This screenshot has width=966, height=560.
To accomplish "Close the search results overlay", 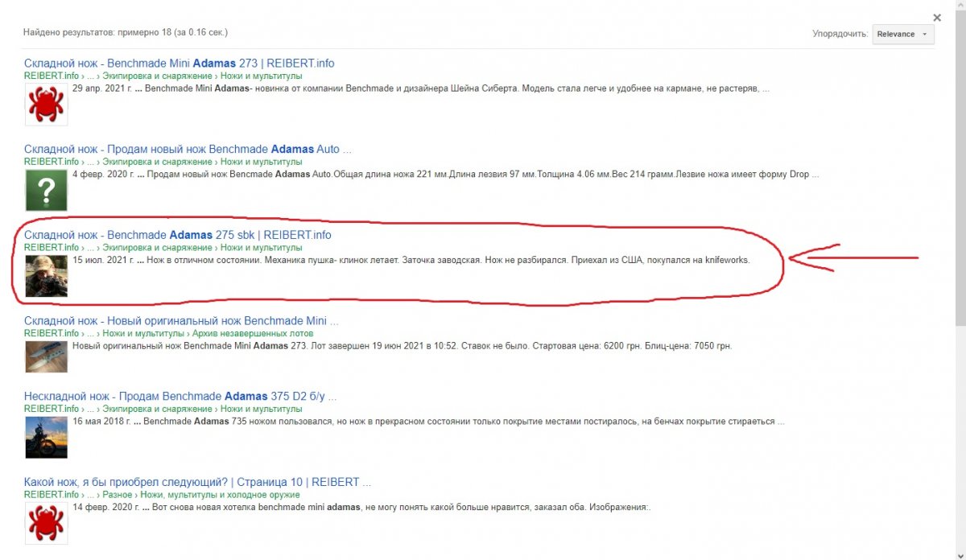I will (x=936, y=17).
